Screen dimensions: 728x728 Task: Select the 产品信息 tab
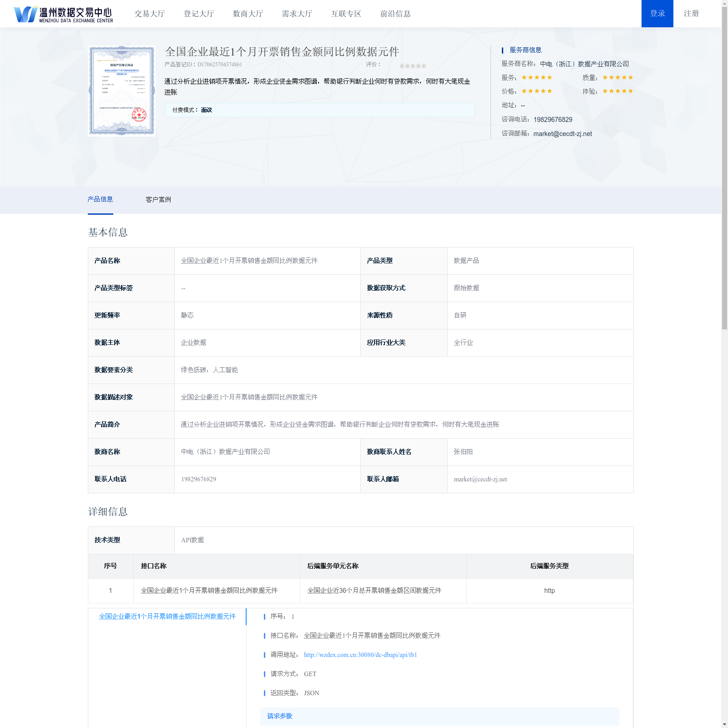coord(100,199)
